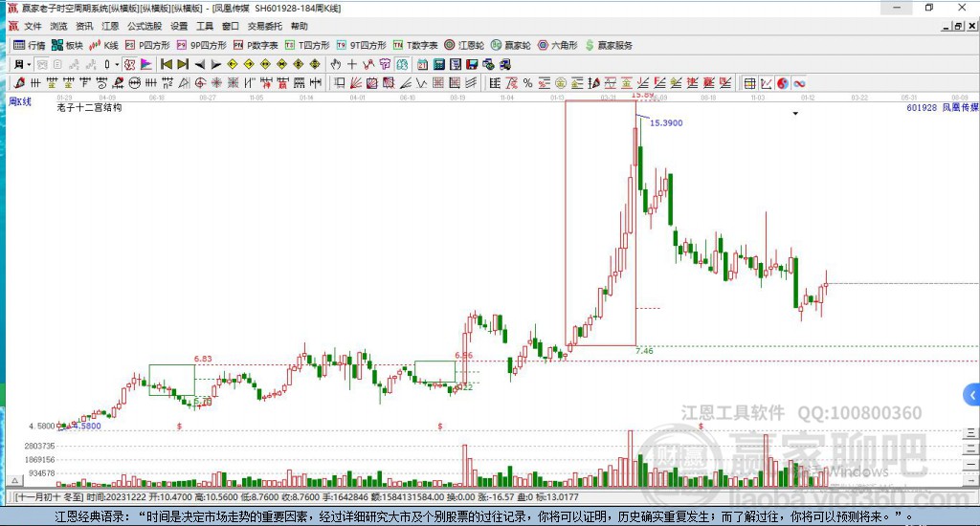Click the black left-arrow step icon
This screenshot has width=980, height=526.
(199, 64)
